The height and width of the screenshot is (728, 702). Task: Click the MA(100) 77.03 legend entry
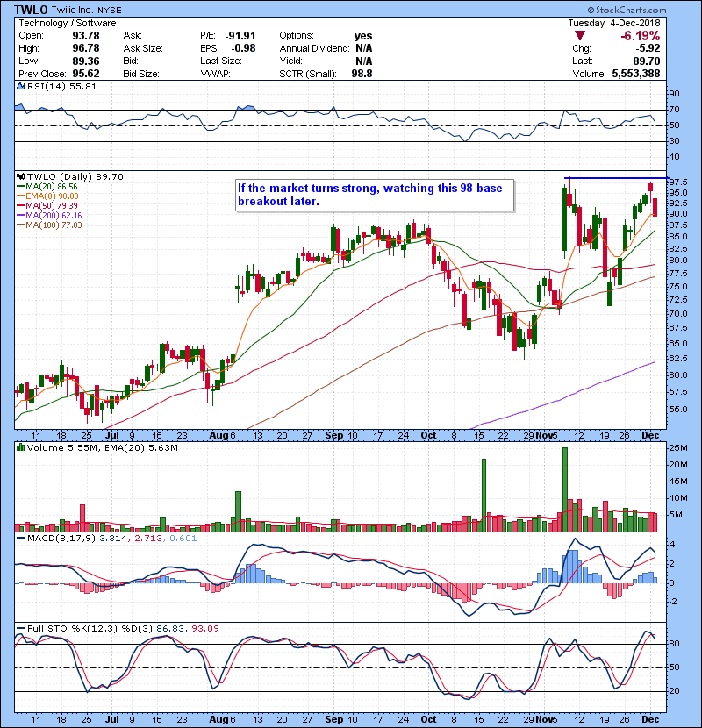click(x=49, y=225)
